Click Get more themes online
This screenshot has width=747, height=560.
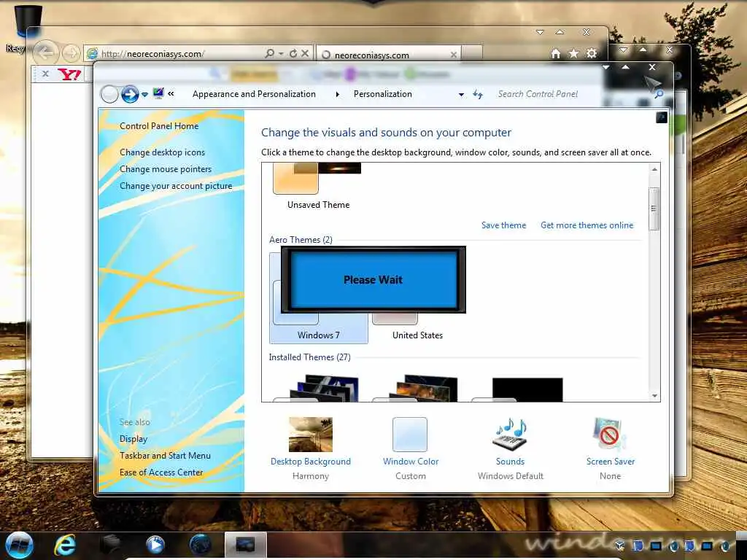587,225
